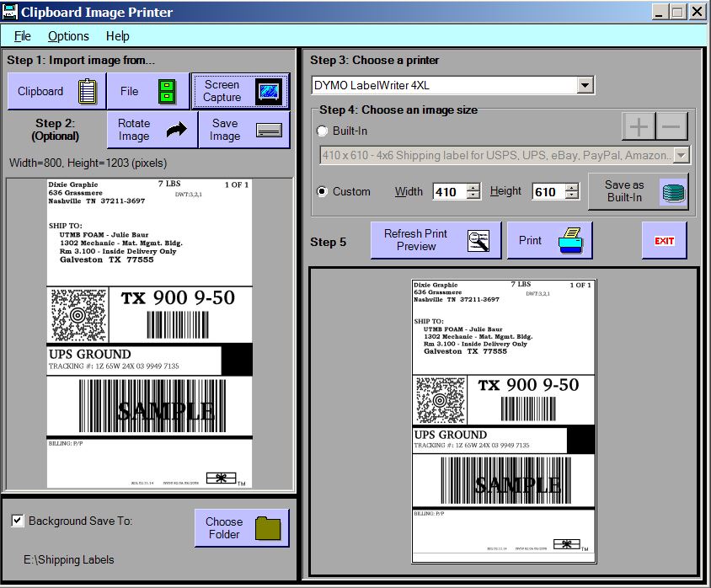Viewport: 711px width, 588px height.
Task: Click the Save as Built-In database icon
Action: coord(673,192)
